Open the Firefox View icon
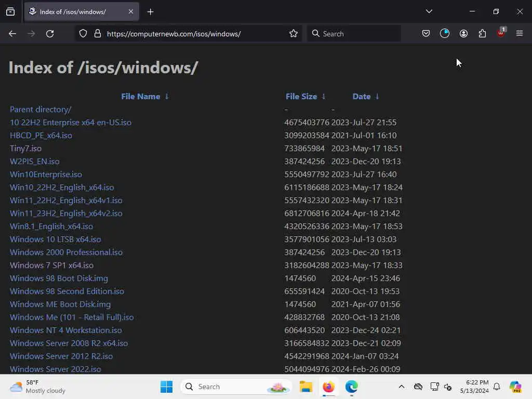The image size is (532, 399). click(10, 11)
